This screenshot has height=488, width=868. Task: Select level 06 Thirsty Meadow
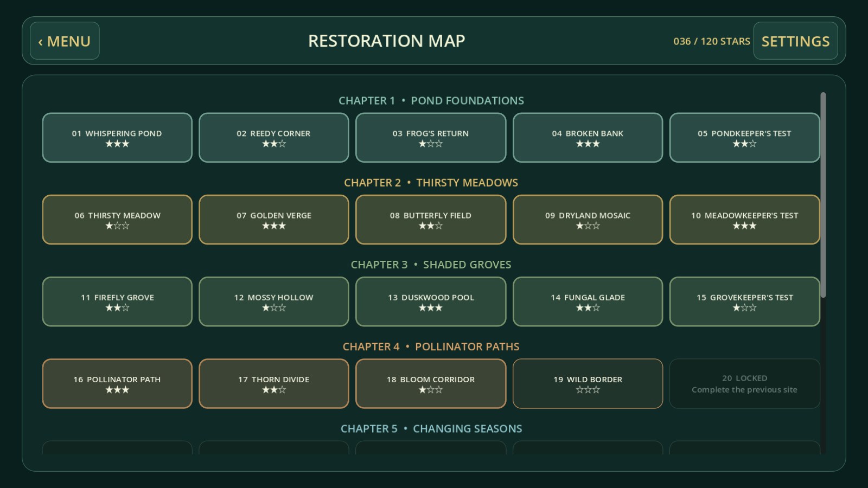pyautogui.click(x=117, y=220)
